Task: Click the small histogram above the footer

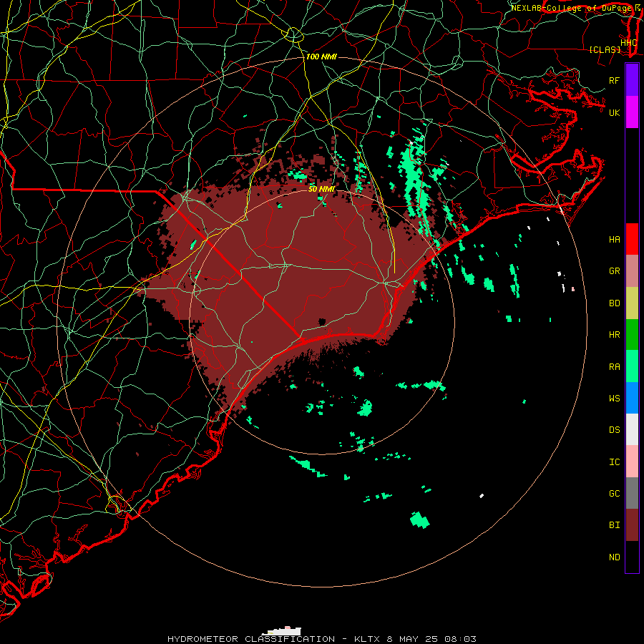Action: click(x=282, y=631)
